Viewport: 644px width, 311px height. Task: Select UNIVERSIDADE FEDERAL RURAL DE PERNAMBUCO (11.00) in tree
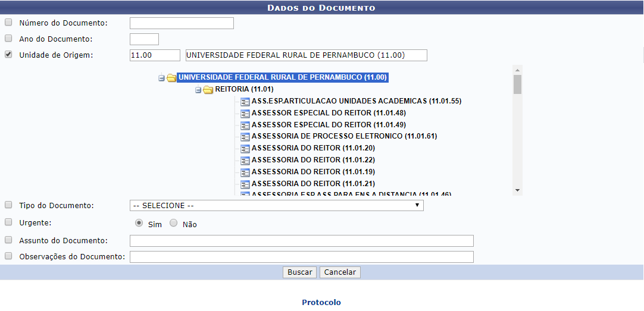[283, 77]
